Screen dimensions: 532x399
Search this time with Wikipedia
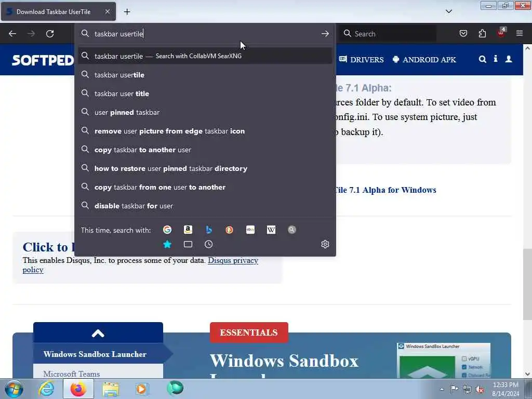click(271, 230)
